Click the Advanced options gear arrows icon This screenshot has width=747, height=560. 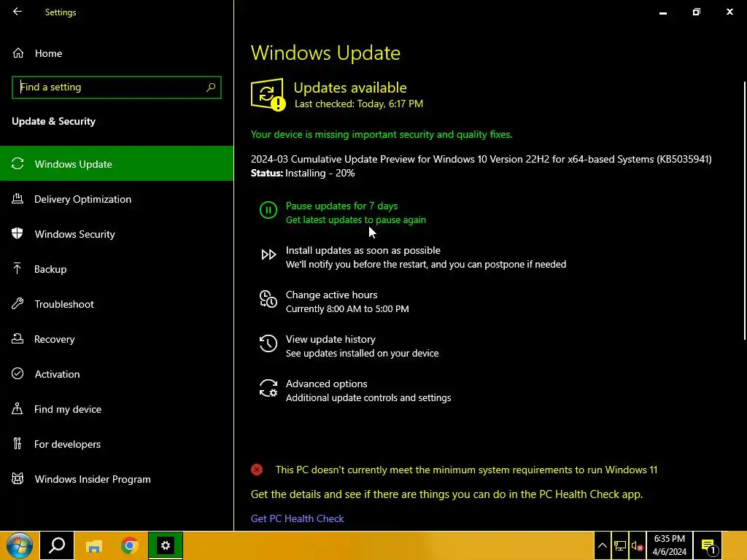click(268, 388)
